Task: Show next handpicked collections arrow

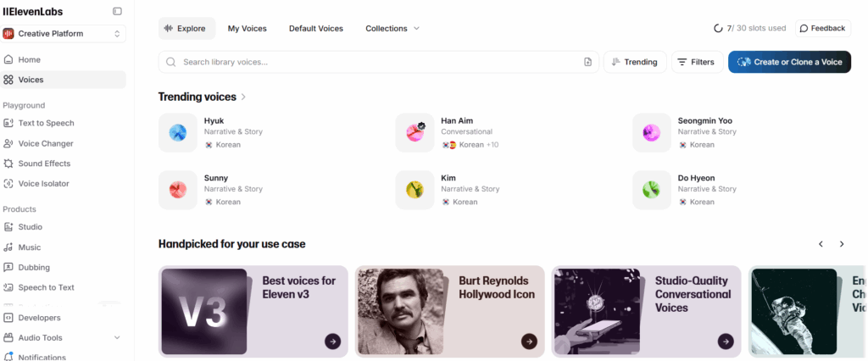Action: [x=842, y=244]
